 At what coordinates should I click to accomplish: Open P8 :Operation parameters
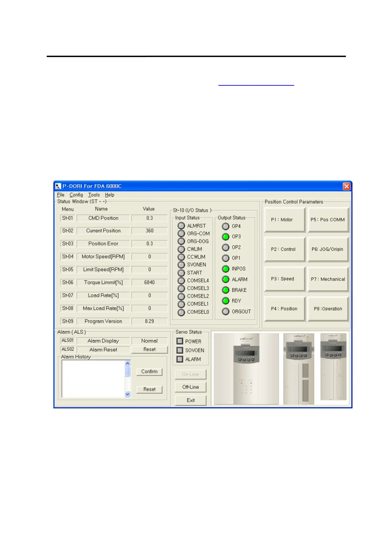point(328,309)
